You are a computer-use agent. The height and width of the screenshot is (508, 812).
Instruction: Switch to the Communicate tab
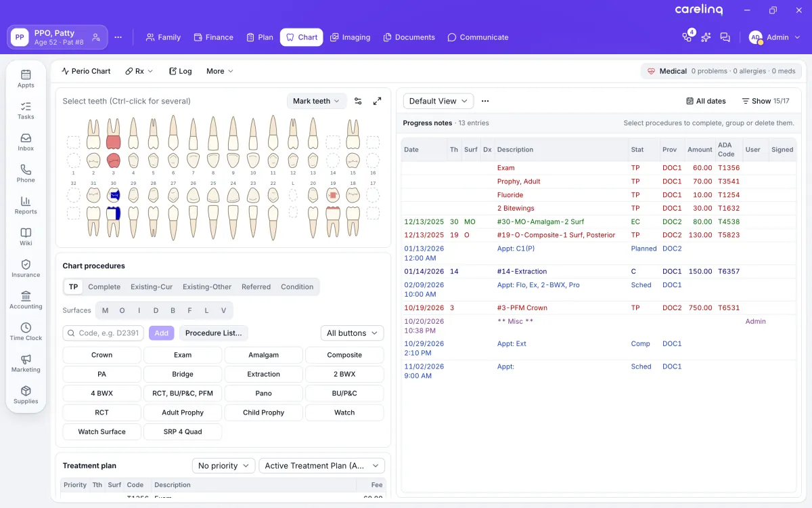click(478, 37)
